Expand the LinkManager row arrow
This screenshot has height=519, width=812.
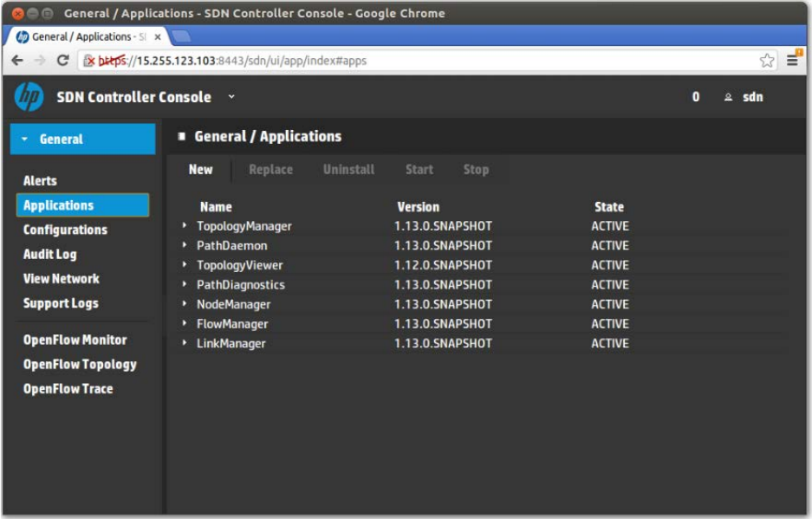(x=185, y=344)
